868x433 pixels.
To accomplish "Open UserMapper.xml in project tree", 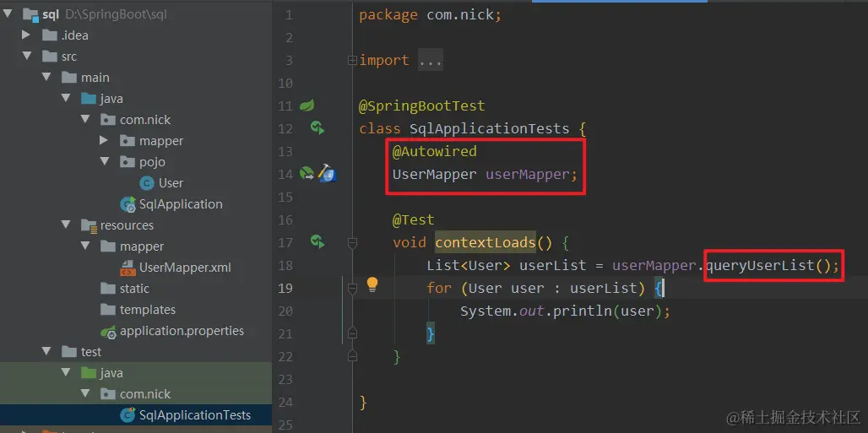I will pyautogui.click(x=185, y=268).
